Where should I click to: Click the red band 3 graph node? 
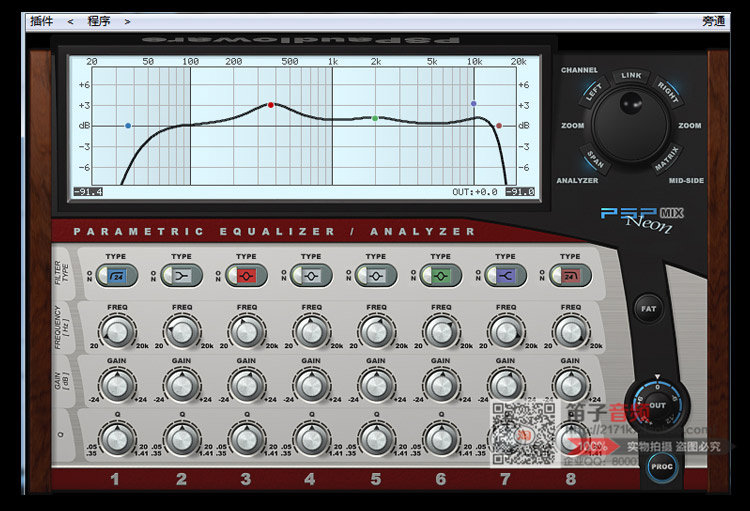(x=271, y=105)
